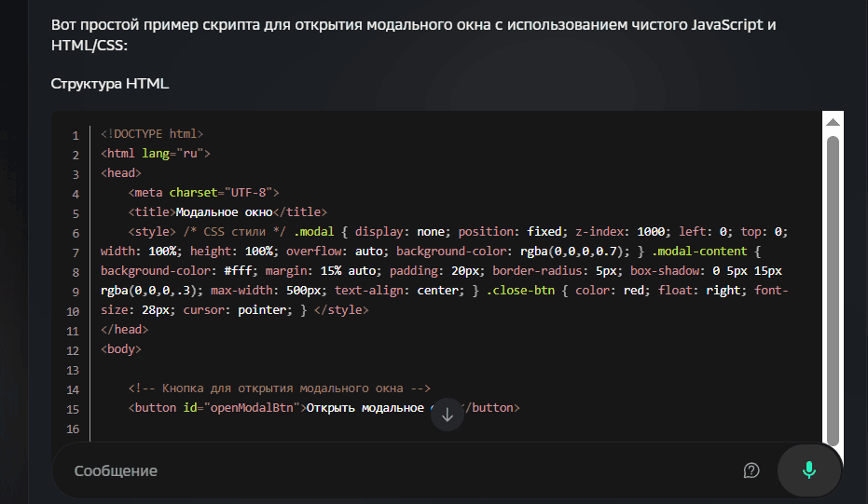Click the code block vertical scrollbar thumb
The height and width of the screenshot is (504, 868).
pyautogui.click(x=833, y=291)
